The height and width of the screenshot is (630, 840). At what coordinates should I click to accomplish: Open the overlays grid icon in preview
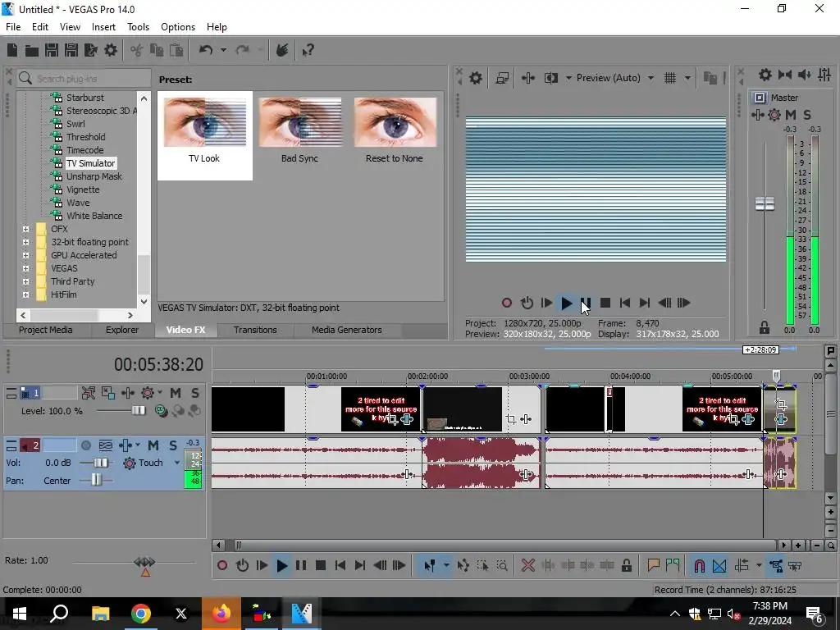670,78
